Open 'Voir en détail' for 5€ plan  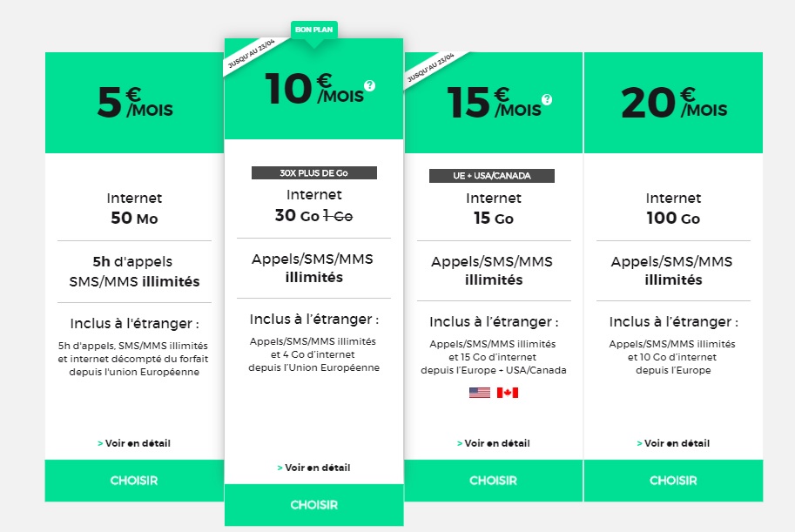tap(134, 443)
